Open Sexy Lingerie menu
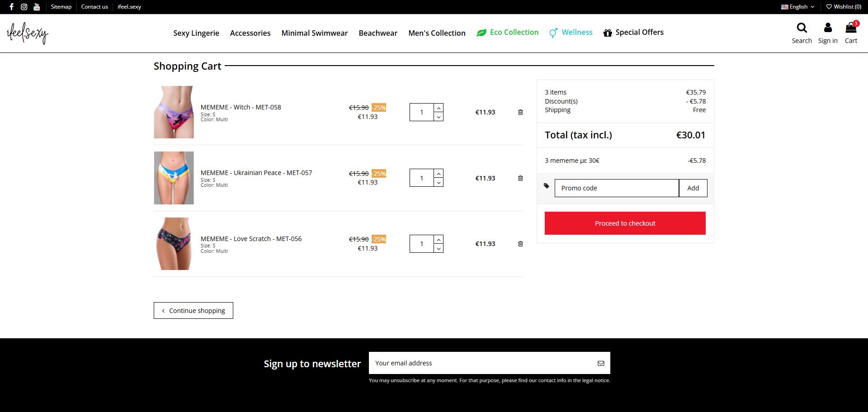This screenshot has width=868, height=412. [196, 33]
